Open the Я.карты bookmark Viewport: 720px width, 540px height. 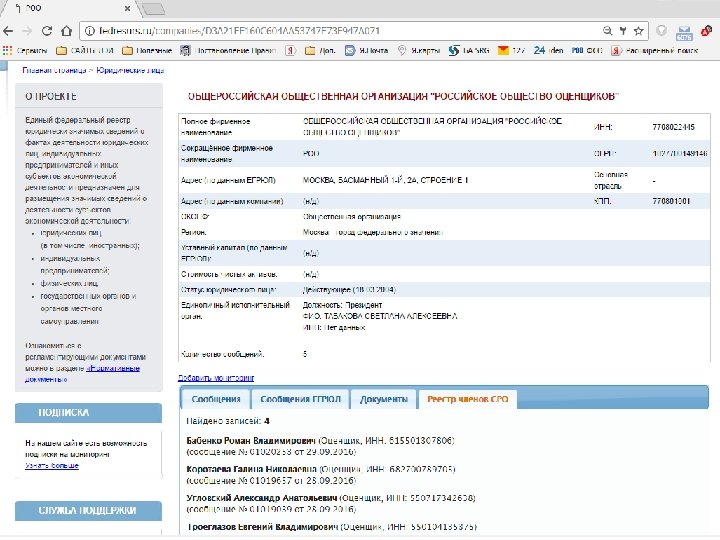(419, 51)
